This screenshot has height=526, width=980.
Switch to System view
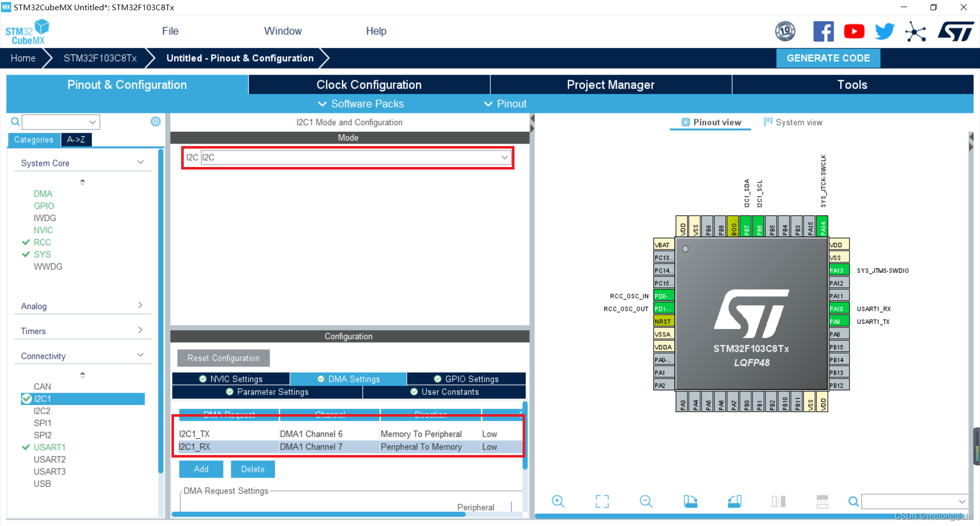pos(793,122)
